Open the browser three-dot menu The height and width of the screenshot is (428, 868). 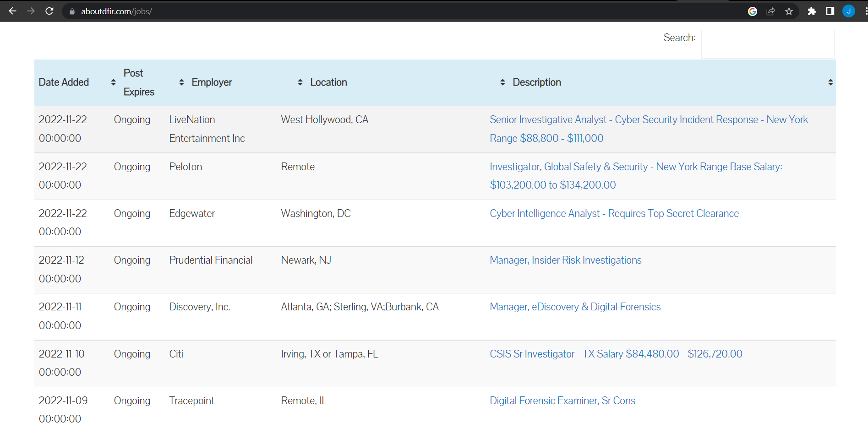coord(865,11)
